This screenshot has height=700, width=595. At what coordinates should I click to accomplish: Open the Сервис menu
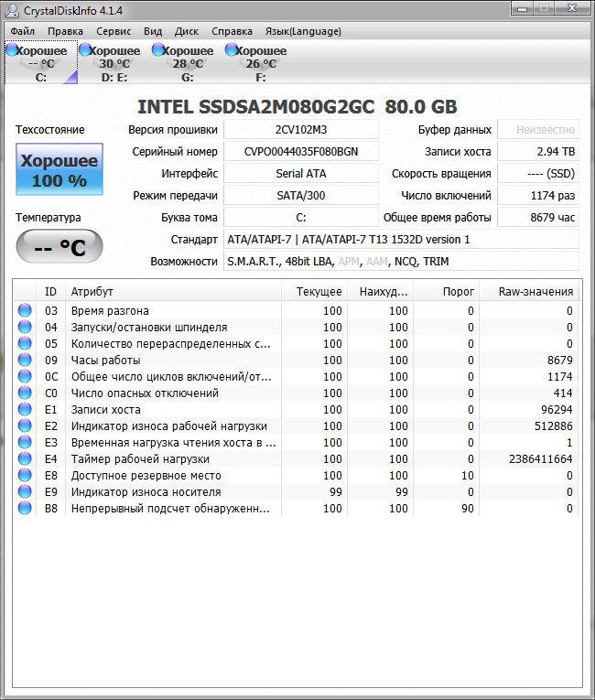tap(114, 31)
